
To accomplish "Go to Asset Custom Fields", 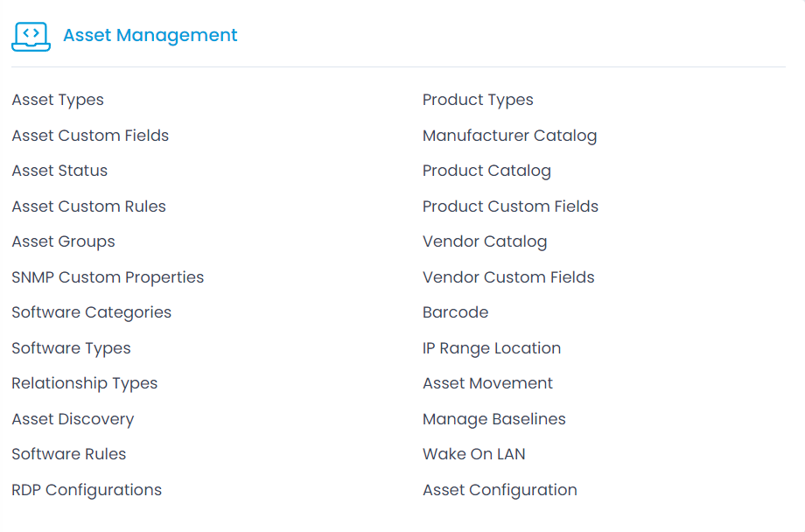I will click(x=90, y=136).
